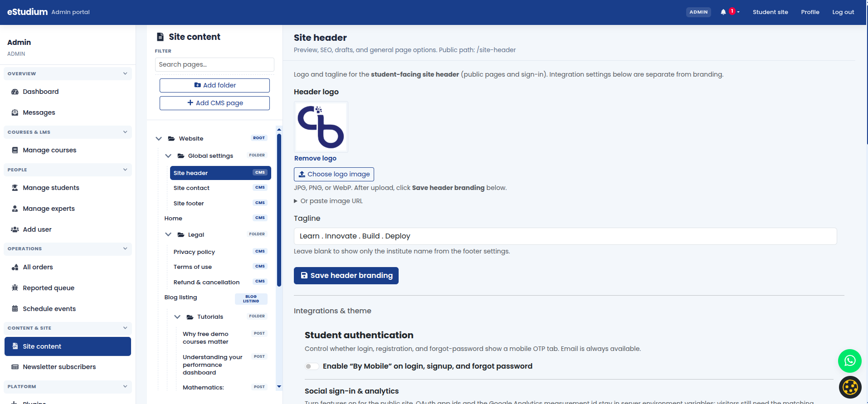Open Site content in sidebar
Viewport: 868px width, 404px height.
coord(68,346)
